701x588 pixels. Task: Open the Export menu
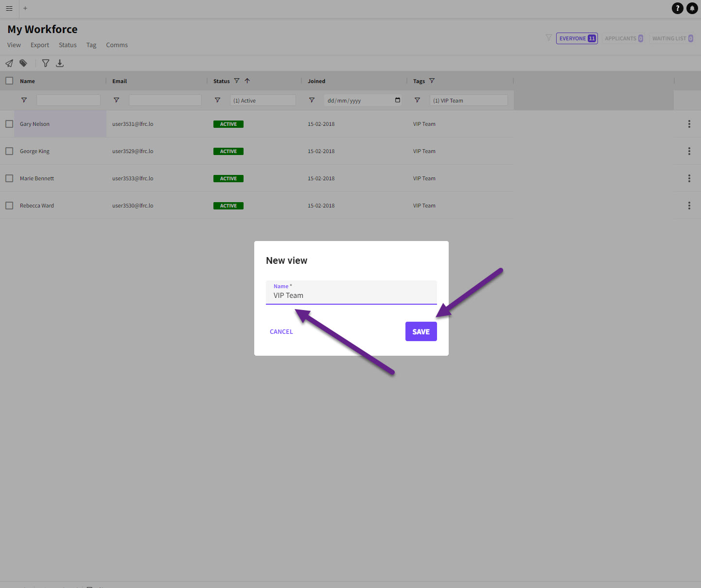tap(40, 45)
